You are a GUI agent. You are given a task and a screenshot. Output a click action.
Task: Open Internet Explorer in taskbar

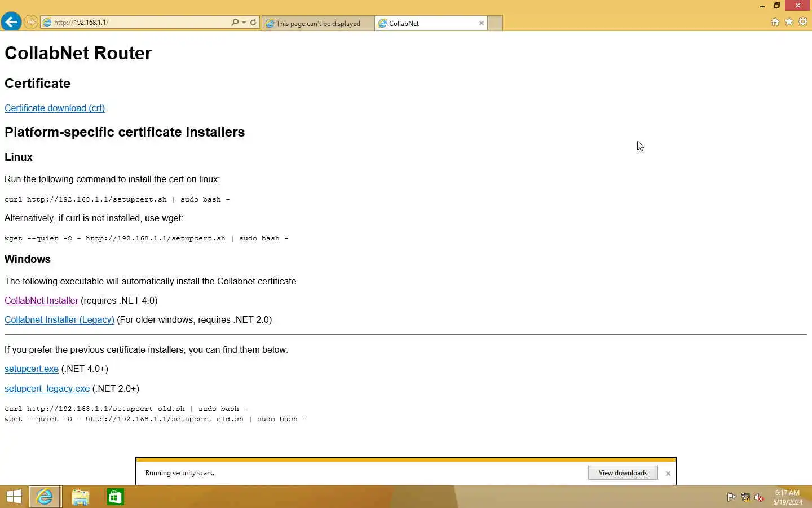(x=45, y=497)
